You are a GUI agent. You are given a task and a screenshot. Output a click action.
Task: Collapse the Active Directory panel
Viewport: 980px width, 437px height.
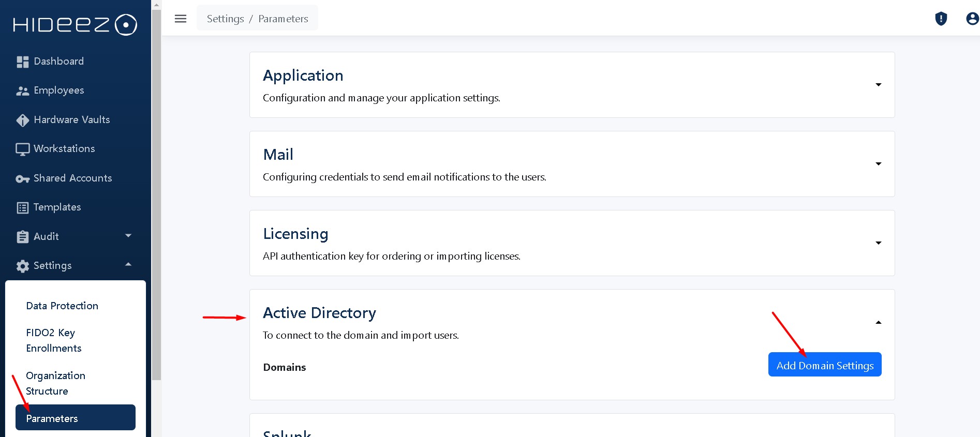[x=878, y=322]
